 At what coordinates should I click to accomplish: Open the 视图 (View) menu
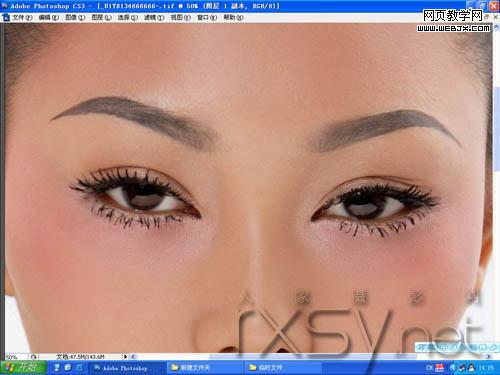pyautogui.click(x=180, y=17)
